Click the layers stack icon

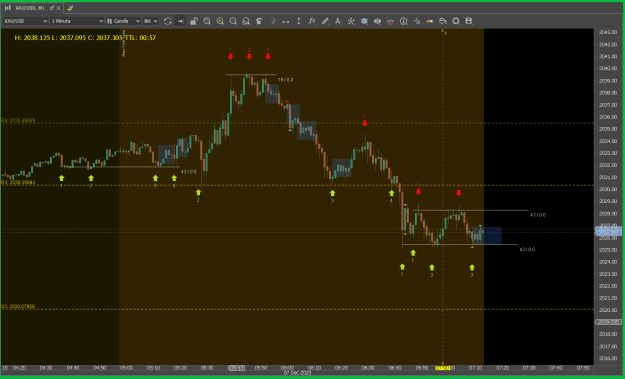tap(364, 21)
